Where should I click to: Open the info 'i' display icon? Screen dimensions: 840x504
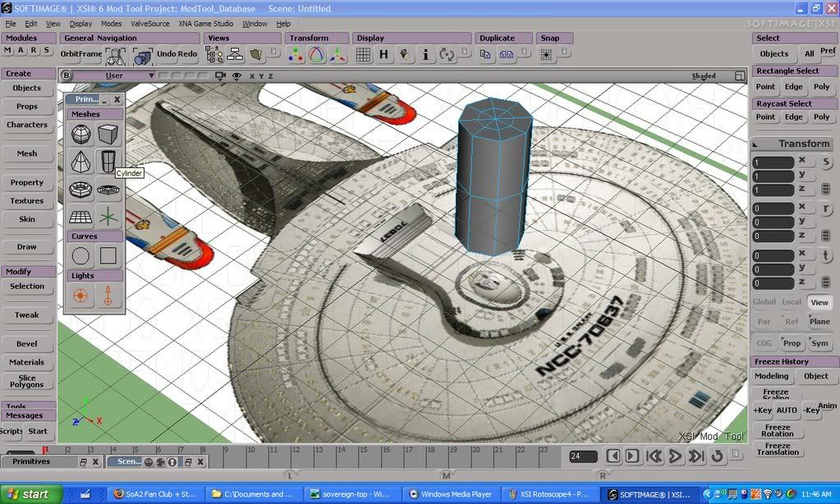tap(425, 55)
